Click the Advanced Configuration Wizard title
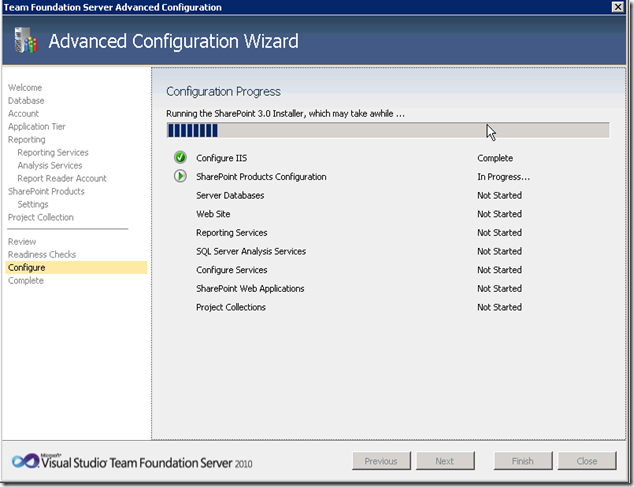The image size is (634, 487). tap(173, 41)
